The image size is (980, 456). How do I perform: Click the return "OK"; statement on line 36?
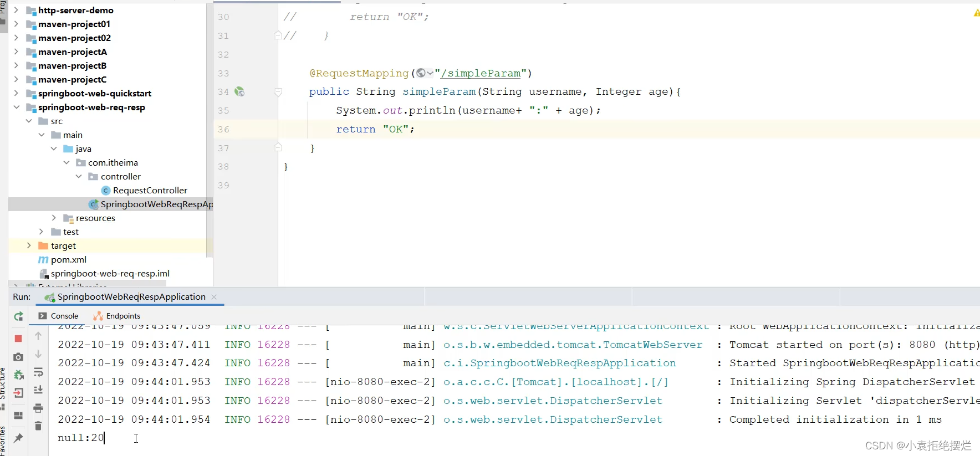(375, 129)
